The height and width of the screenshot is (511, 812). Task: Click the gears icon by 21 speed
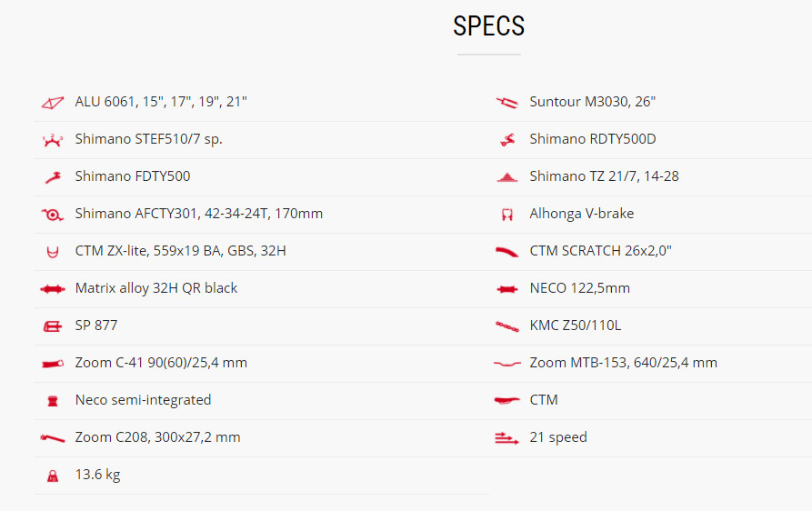pos(507,438)
